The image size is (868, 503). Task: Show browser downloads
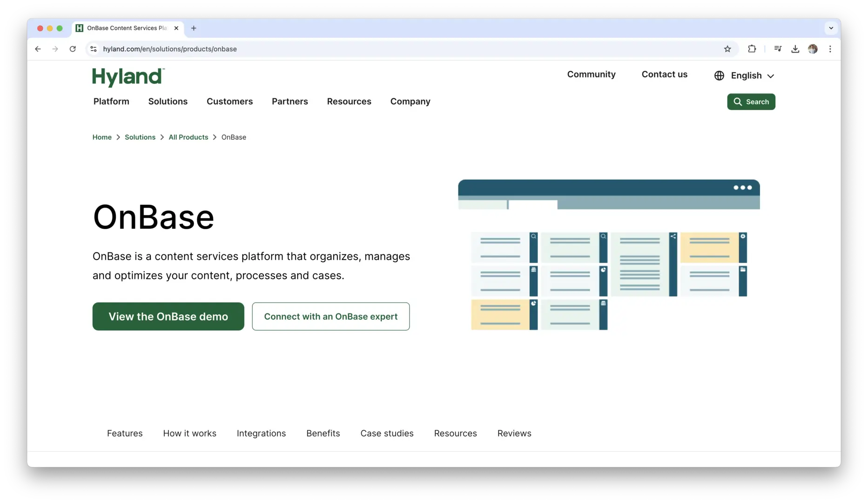pos(795,49)
